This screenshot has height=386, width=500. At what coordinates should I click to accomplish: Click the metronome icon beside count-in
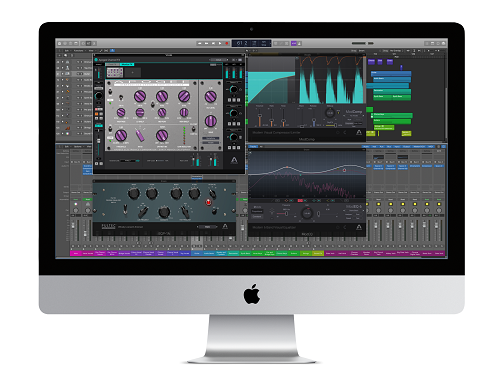click(299, 43)
